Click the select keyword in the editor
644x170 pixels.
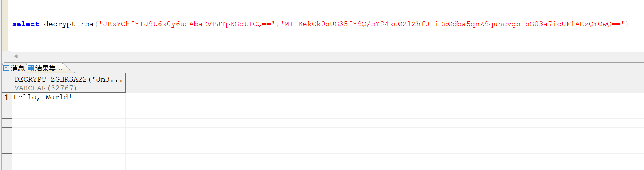pyautogui.click(x=26, y=24)
